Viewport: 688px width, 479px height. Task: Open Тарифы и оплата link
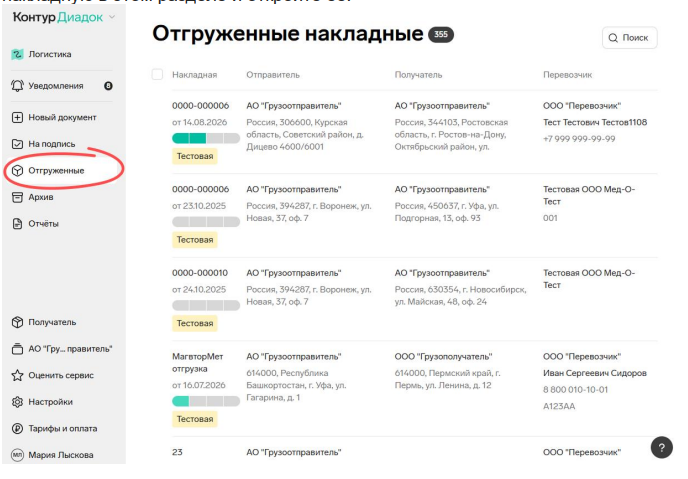coord(63,429)
